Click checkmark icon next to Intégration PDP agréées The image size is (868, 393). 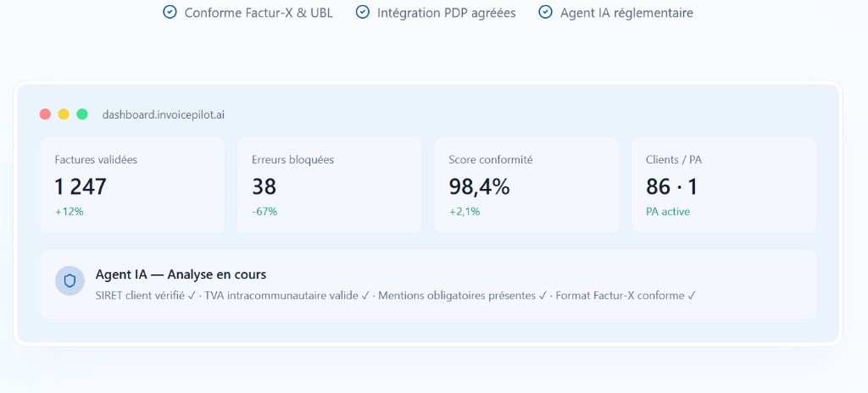[x=363, y=12]
